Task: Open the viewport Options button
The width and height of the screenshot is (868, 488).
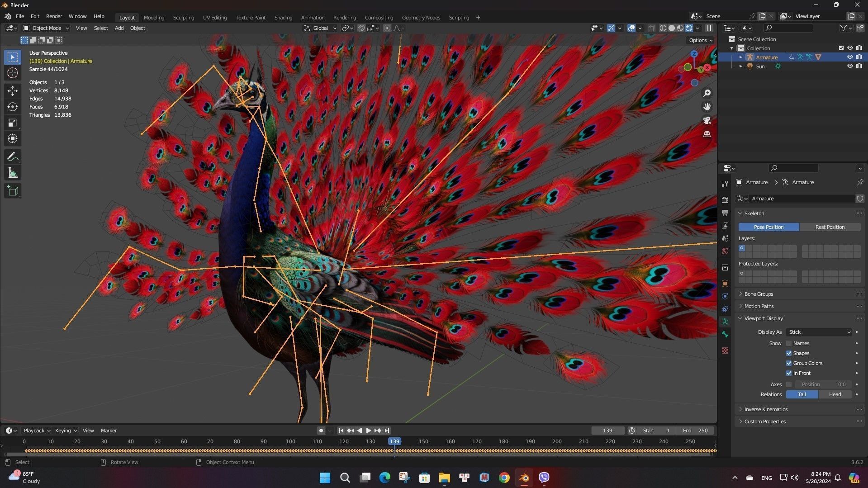Action: coord(701,40)
